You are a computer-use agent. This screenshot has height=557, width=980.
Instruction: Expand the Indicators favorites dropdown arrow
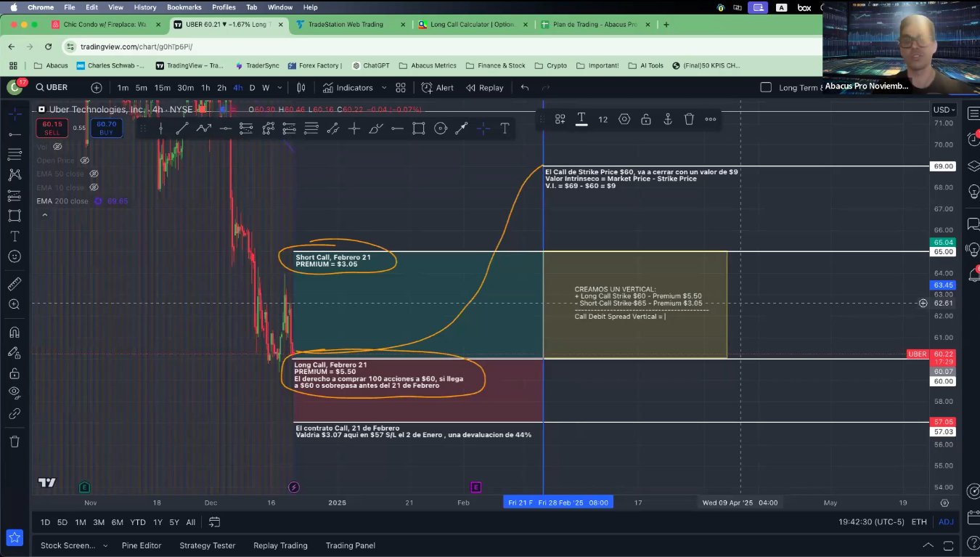(x=383, y=88)
